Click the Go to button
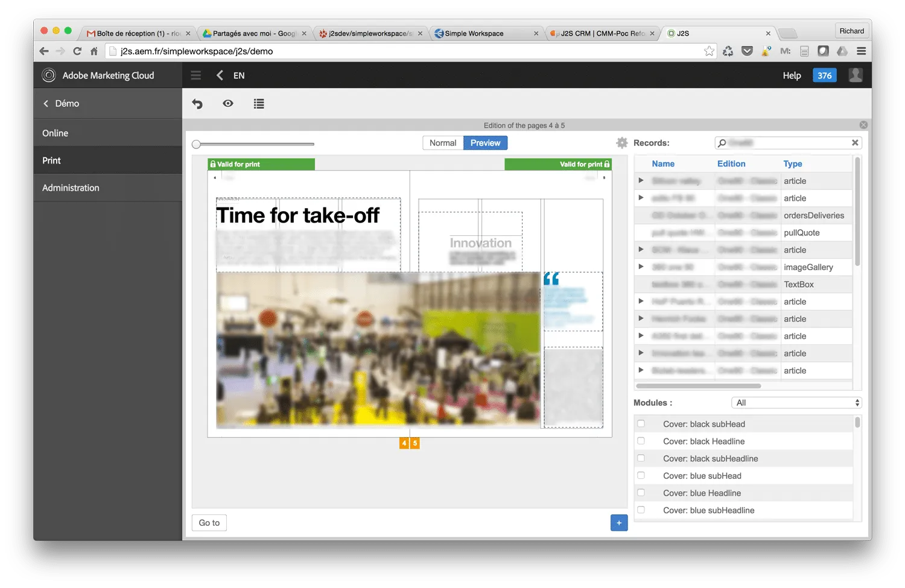The image size is (905, 588). pyautogui.click(x=209, y=523)
